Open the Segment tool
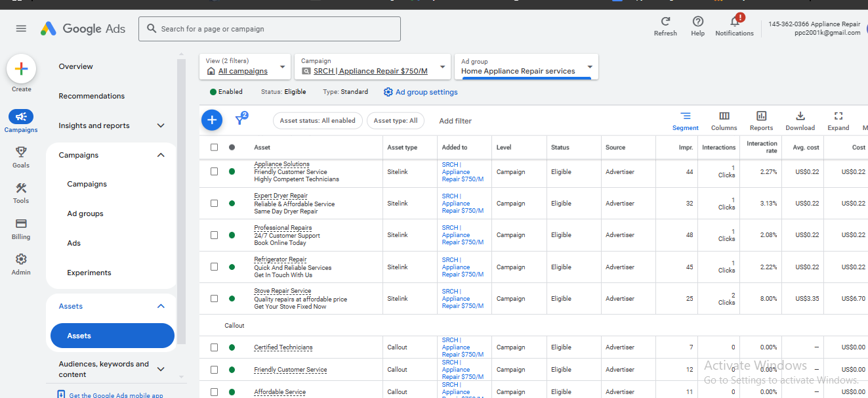This screenshot has height=398, width=868. click(x=685, y=121)
